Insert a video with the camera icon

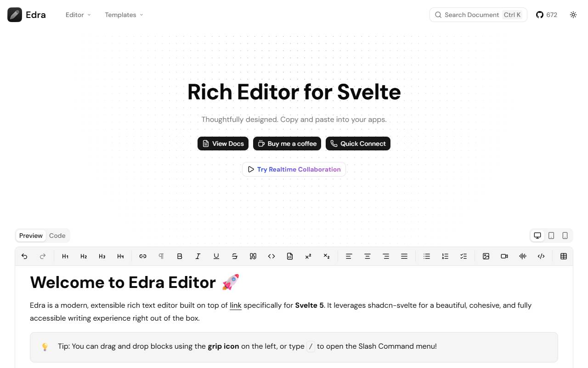coord(504,256)
